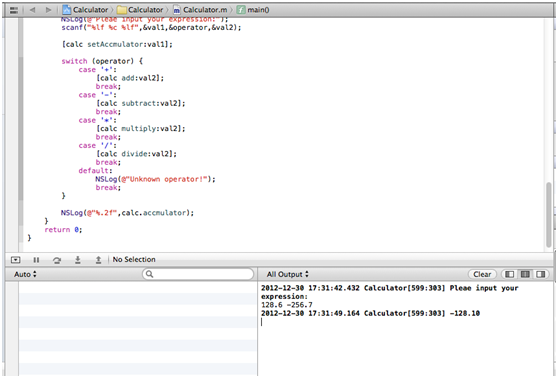This screenshot has height=378, width=558.
Task: Select the Calculator project breadcrumb
Action: pyautogui.click(x=85, y=10)
